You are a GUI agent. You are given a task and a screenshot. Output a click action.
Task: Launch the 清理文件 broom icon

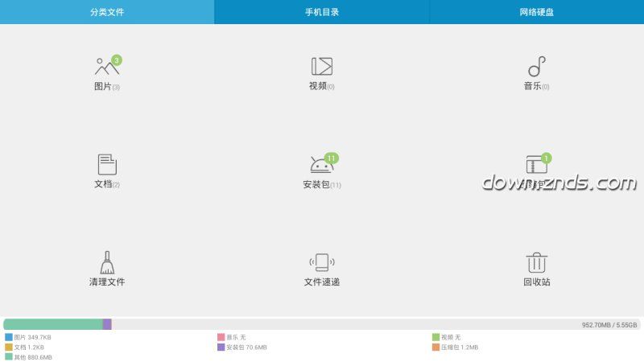tap(107, 263)
